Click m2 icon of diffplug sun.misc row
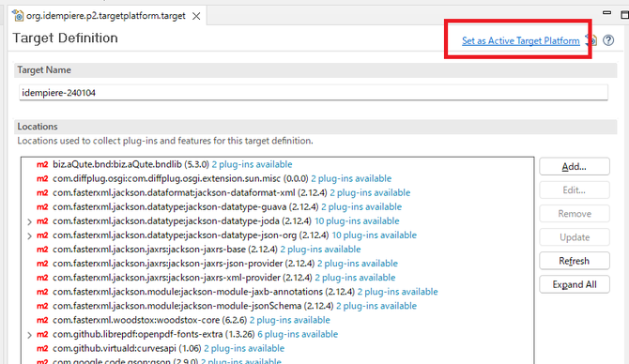Viewport: 629px width, 364px height. [42, 179]
